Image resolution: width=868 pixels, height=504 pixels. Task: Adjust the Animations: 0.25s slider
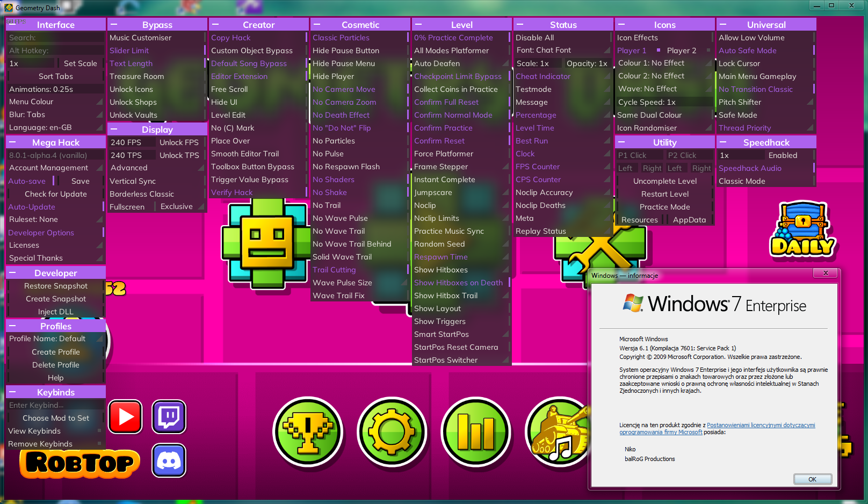55,89
